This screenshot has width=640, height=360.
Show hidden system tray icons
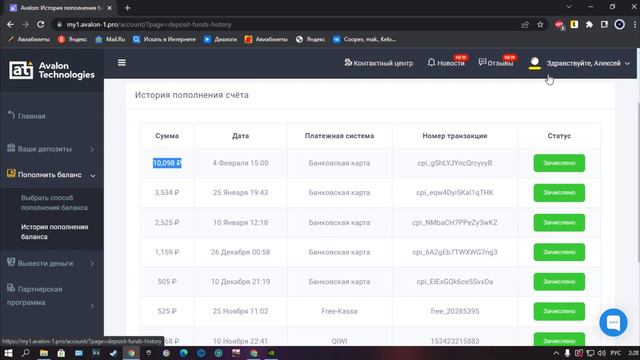(556, 353)
